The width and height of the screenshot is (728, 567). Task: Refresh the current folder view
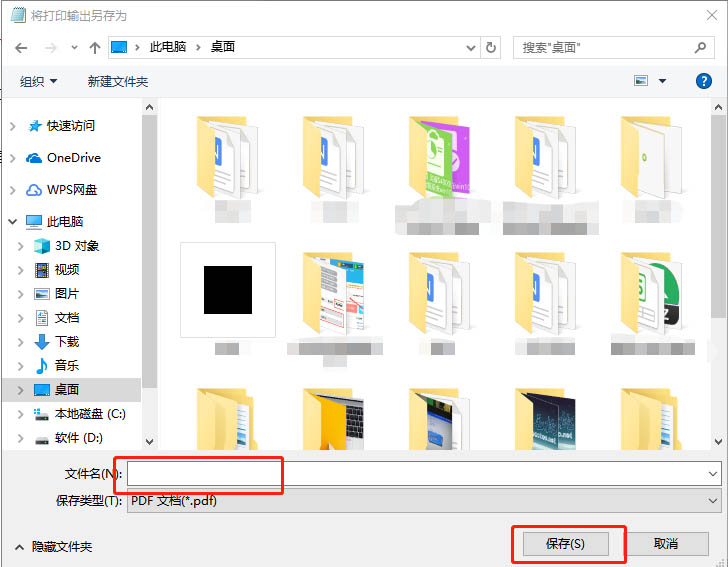click(490, 47)
